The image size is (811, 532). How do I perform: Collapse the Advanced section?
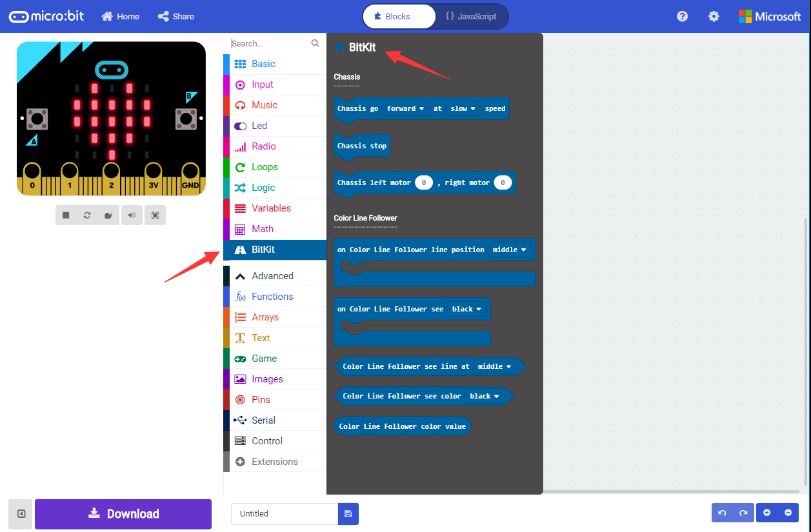275,276
